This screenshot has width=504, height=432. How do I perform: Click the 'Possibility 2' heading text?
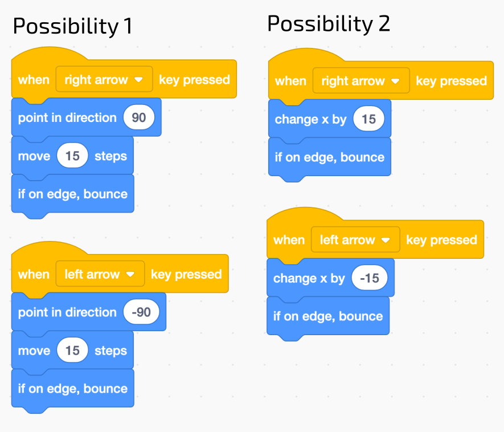329,24
